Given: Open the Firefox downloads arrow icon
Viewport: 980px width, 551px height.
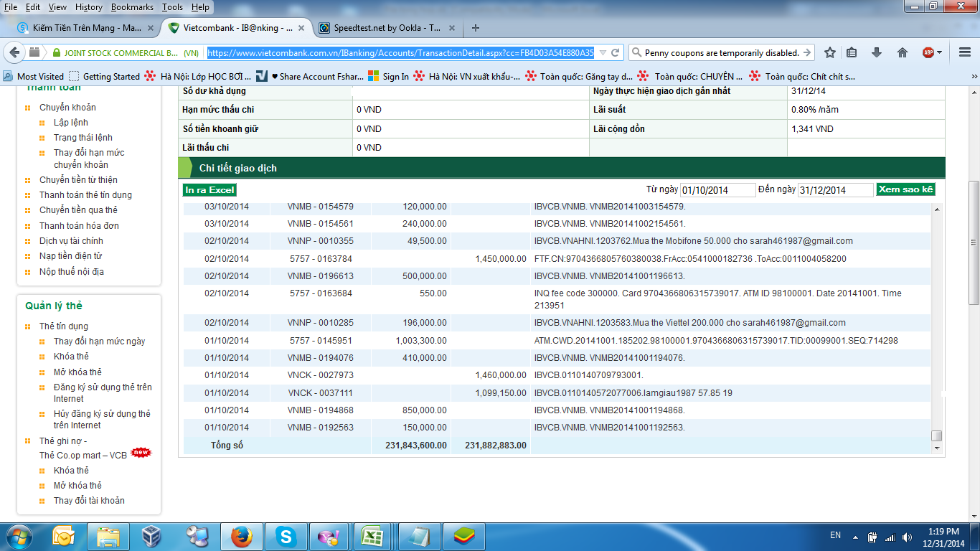Looking at the screenshot, I should (x=877, y=52).
